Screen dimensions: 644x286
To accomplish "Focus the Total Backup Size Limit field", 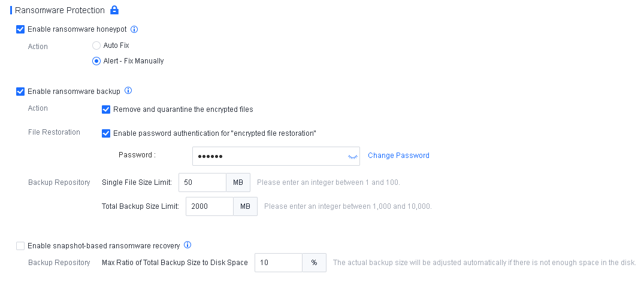I will (209, 206).
